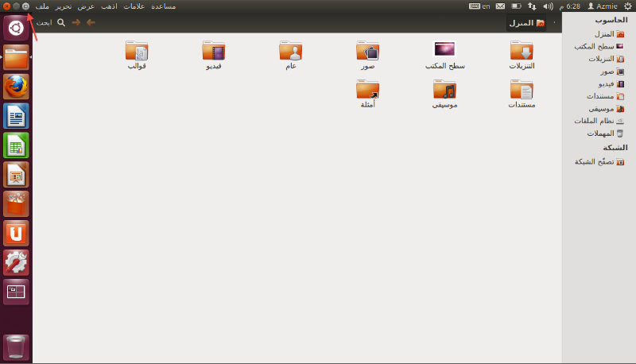
Task: Go to فيديو (Videos) in sidebar
Action: pyautogui.click(x=611, y=83)
